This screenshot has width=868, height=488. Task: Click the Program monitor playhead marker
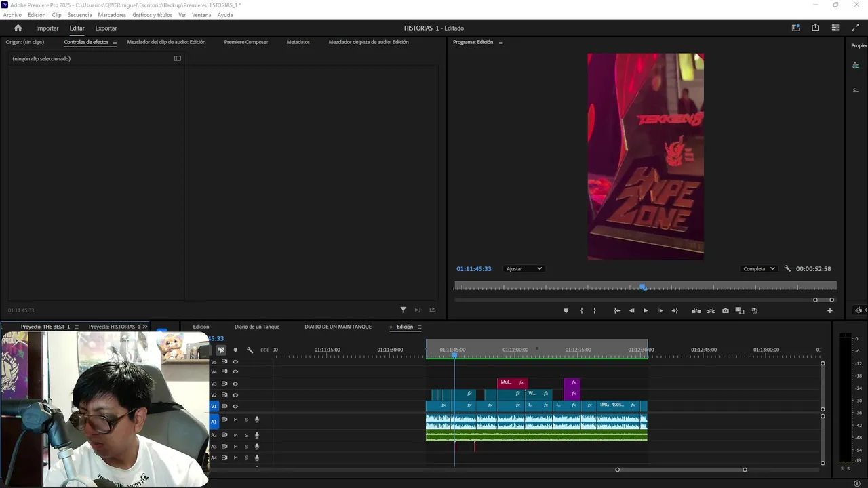tap(643, 287)
